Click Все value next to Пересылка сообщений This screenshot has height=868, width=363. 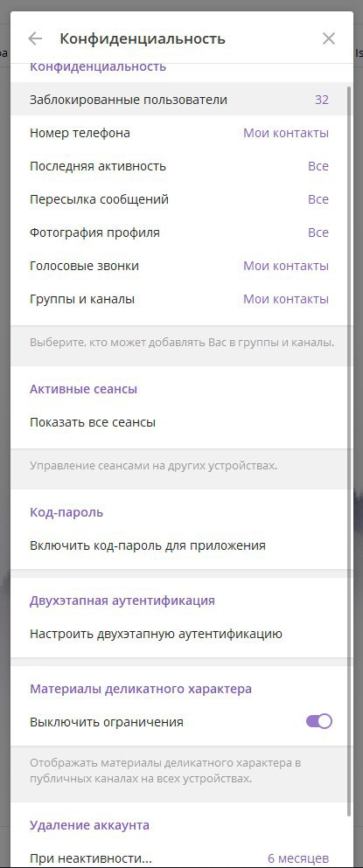318,199
